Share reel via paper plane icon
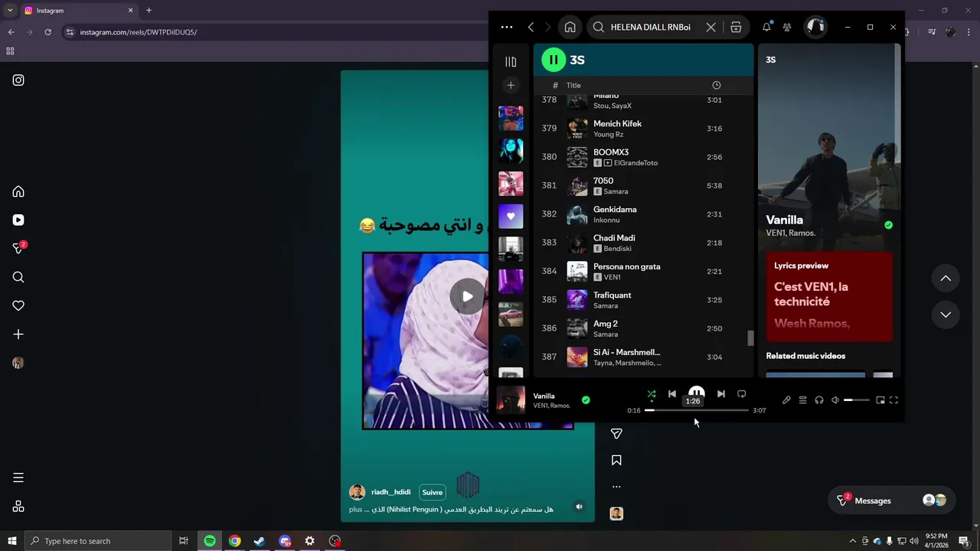980x551 pixels. click(x=616, y=434)
